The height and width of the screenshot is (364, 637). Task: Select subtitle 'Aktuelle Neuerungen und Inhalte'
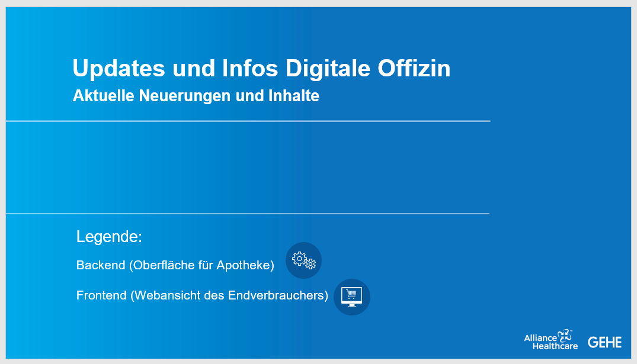coord(196,96)
